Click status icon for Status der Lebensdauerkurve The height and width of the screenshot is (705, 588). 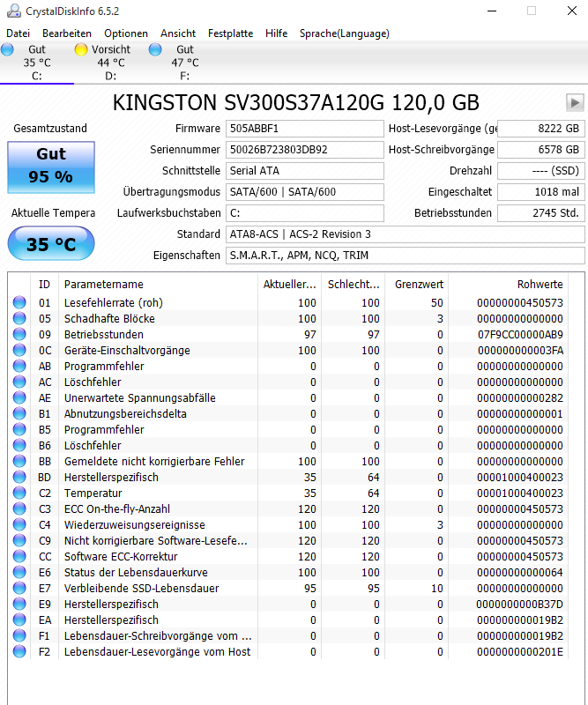[x=19, y=572]
